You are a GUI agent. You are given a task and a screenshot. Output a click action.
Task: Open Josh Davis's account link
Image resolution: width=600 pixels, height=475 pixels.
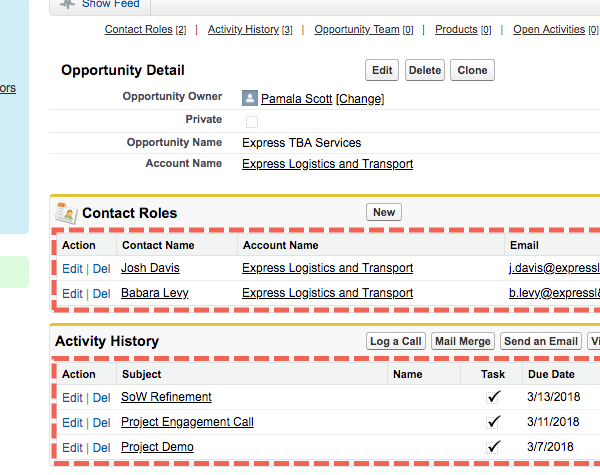click(328, 268)
